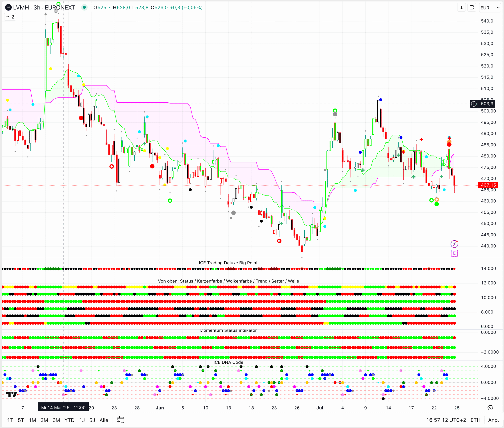Select the 6M time range
This screenshot has height=428, width=504.
(x=56, y=420)
